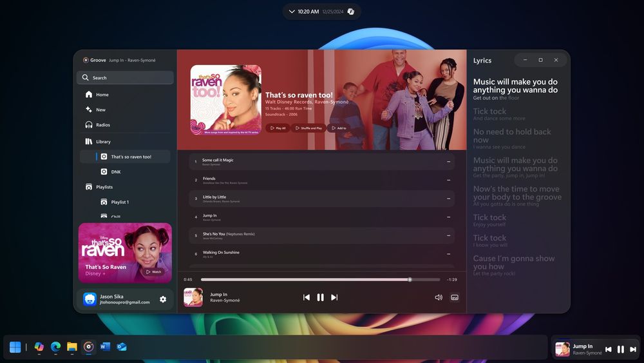
Task: Click the Groove music taskbar icon
Action: [x=88, y=347]
